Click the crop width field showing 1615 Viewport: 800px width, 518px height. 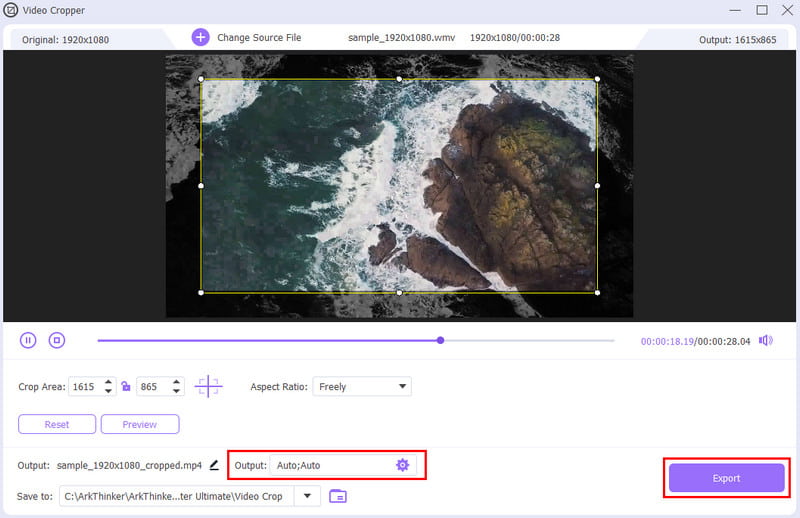click(92, 386)
